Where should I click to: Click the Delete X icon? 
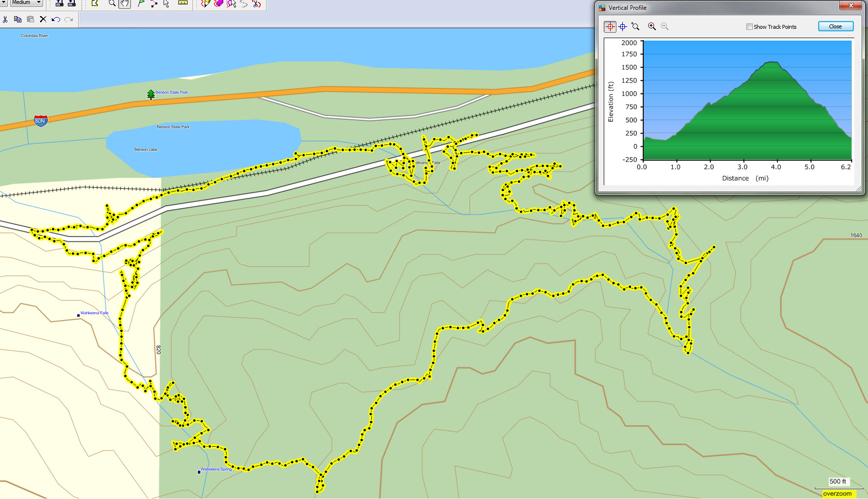click(43, 20)
